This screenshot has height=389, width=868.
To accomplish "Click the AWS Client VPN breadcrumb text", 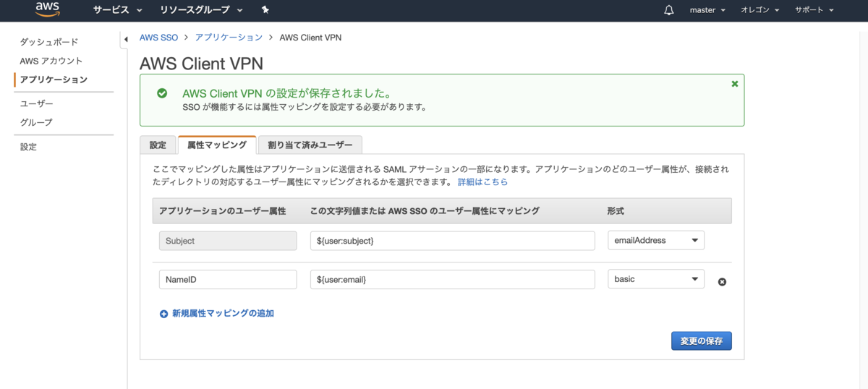I will coord(310,38).
